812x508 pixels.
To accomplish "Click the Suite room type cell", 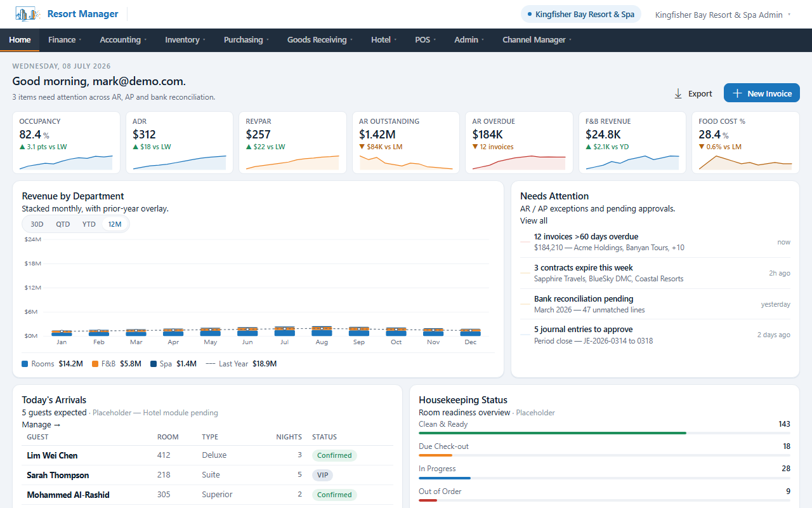I will (x=211, y=475).
